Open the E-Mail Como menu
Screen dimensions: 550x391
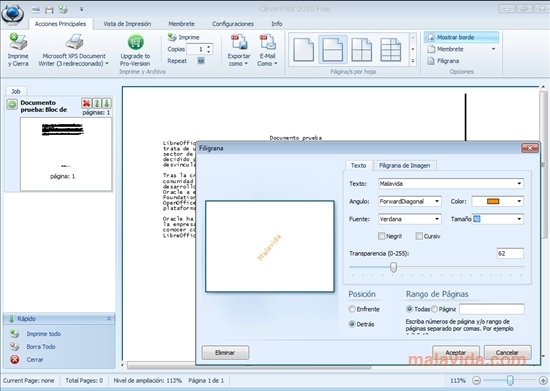pos(267,50)
